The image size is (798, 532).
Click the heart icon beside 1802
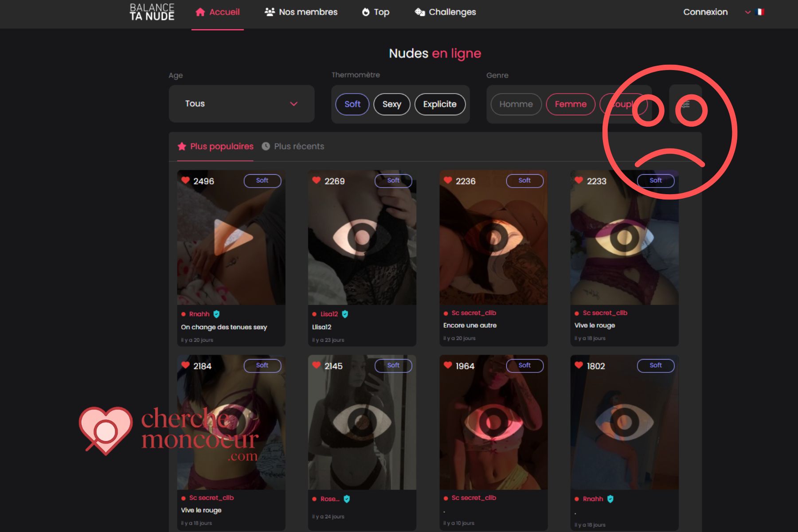[x=579, y=365]
